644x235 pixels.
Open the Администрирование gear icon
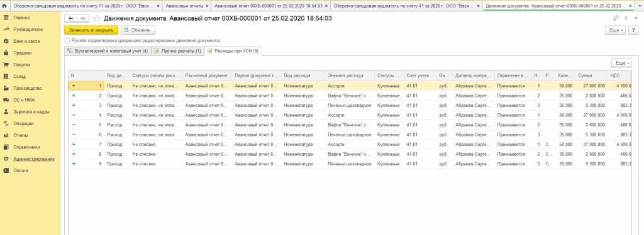6,159
